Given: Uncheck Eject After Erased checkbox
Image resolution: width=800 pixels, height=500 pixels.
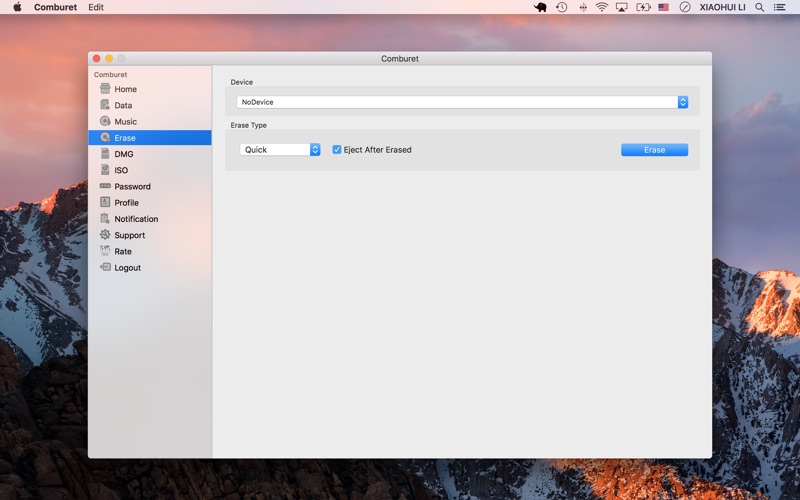Looking at the screenshot, I should click(x=337, y=149).
